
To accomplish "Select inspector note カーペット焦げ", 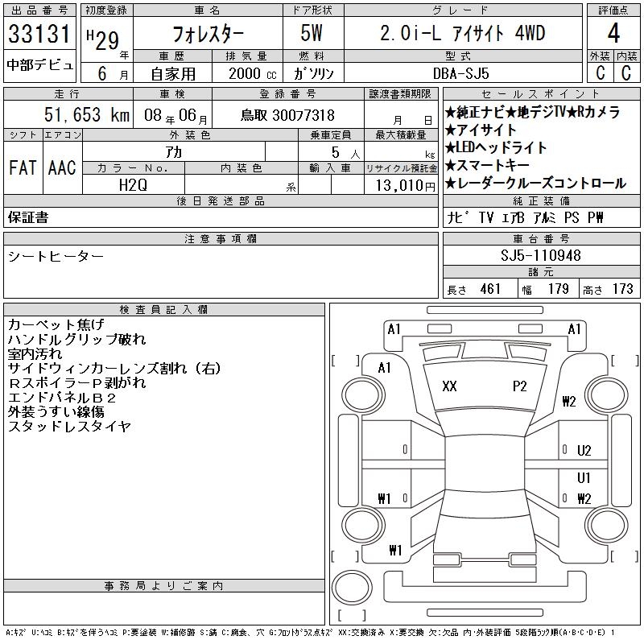I will pos(56,324).
